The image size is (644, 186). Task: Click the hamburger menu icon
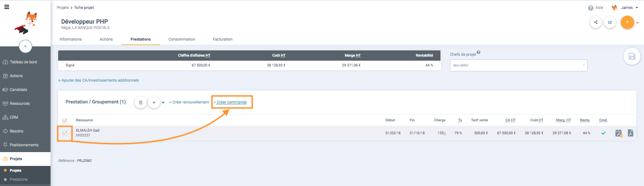pos(7,7)
